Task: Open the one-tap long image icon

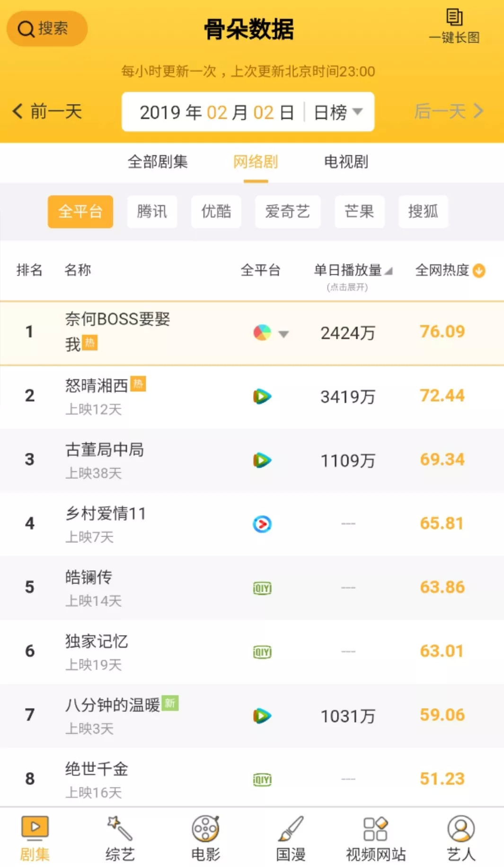Action: (x=454, y=18)
